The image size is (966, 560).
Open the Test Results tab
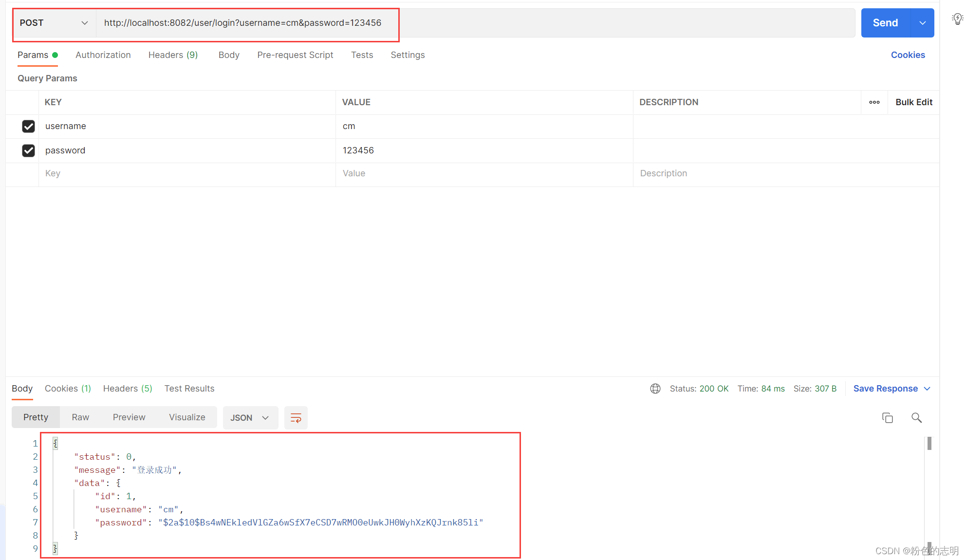(x=189, y=389)
